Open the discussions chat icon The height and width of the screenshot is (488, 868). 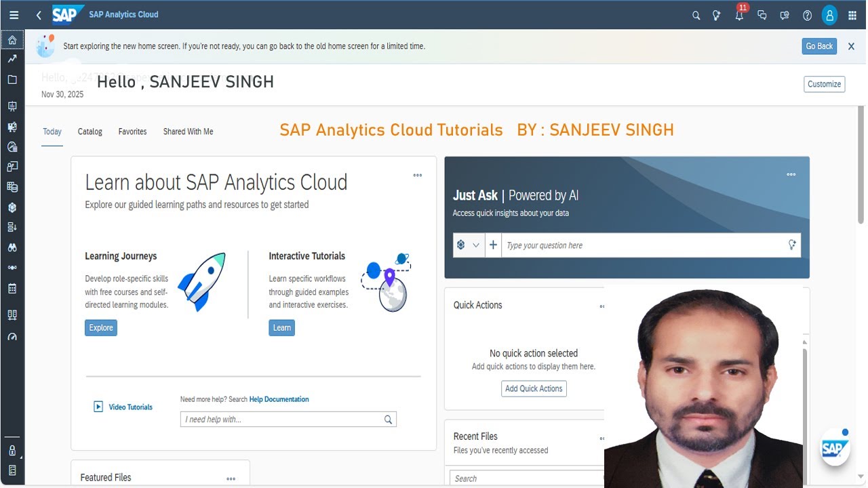pyautogui.click(x=762, y=15)
